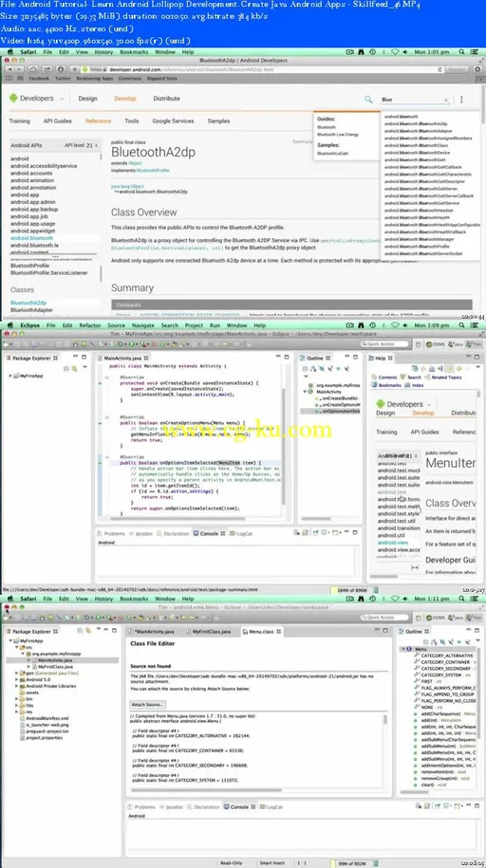Open the Navigate menu in Eclipse

[143, 325]
